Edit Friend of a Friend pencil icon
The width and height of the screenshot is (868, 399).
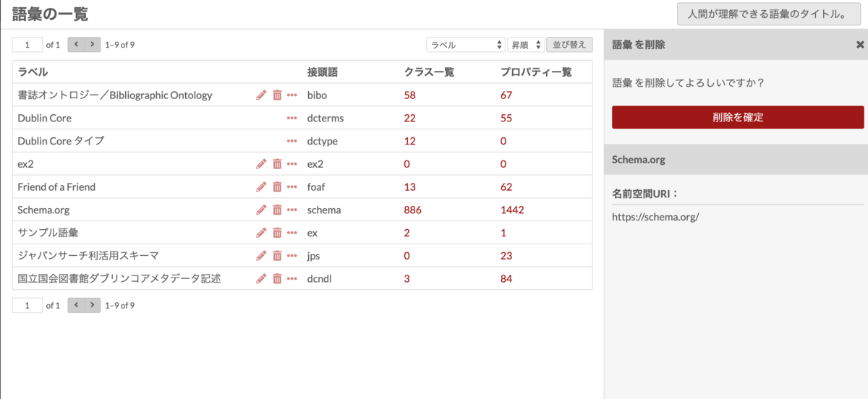(x=261, y=186)
